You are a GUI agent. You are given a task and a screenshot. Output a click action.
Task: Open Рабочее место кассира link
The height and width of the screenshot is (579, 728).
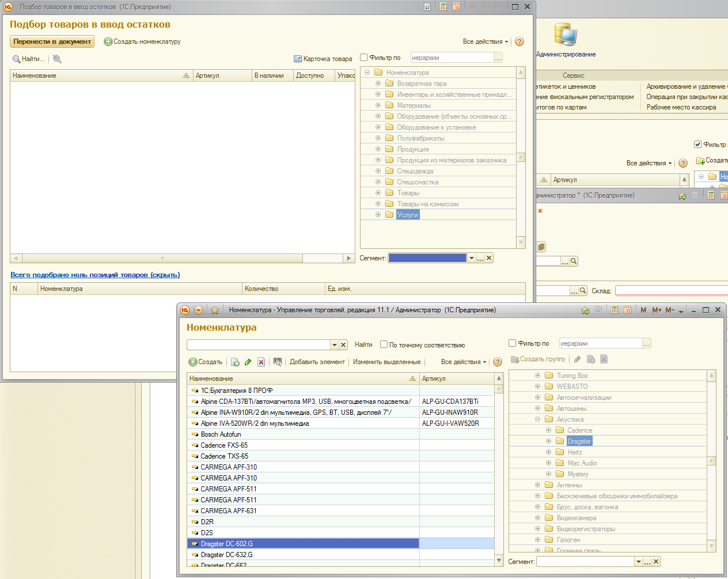(681, 107)
